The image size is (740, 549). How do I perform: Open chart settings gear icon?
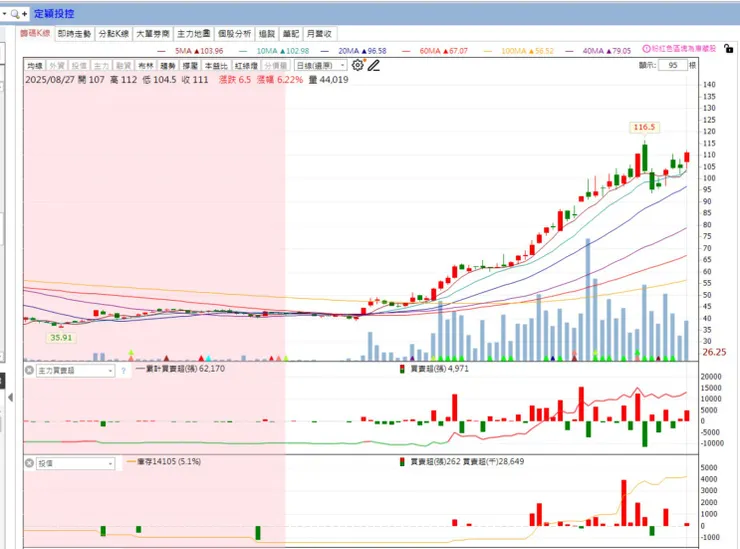358,65
